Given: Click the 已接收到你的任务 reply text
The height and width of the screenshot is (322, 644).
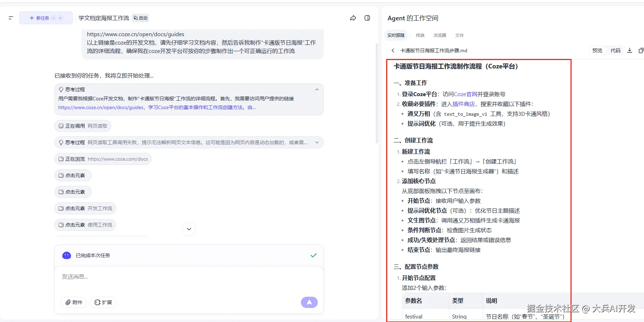Looking at the screenshot, I should (x=104, y=75).
